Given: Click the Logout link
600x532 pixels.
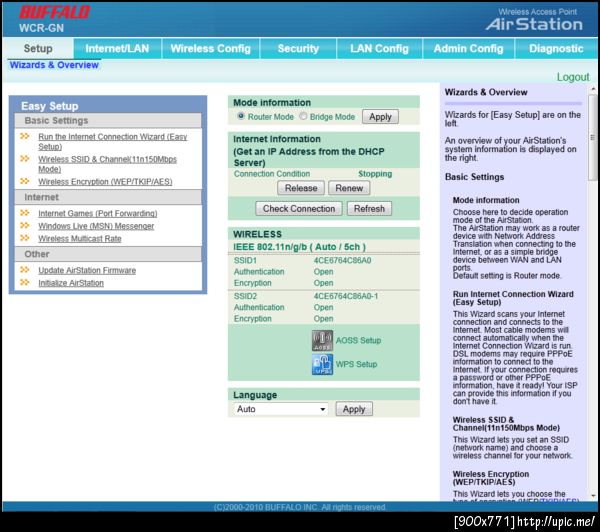Looking at the screenshot, I should pos(573,77).
